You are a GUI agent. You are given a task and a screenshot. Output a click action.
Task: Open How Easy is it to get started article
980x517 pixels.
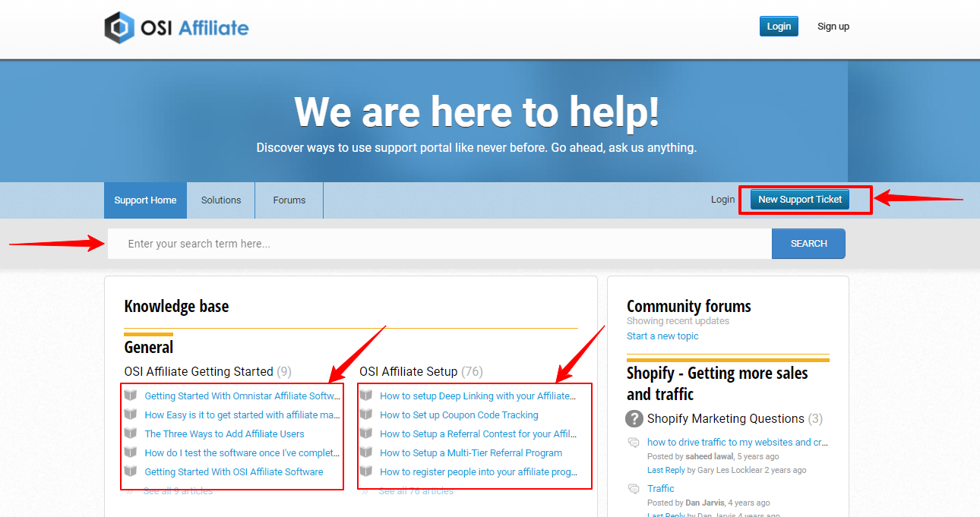(242, 415)
